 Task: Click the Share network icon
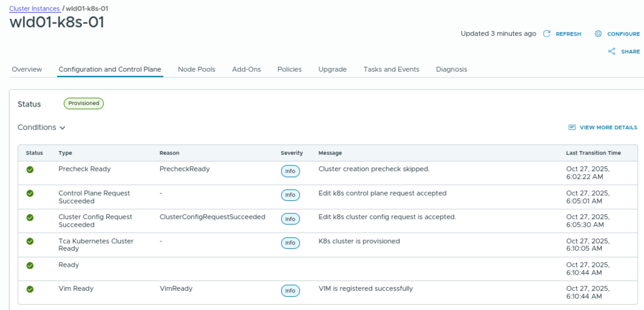(612, 51)
